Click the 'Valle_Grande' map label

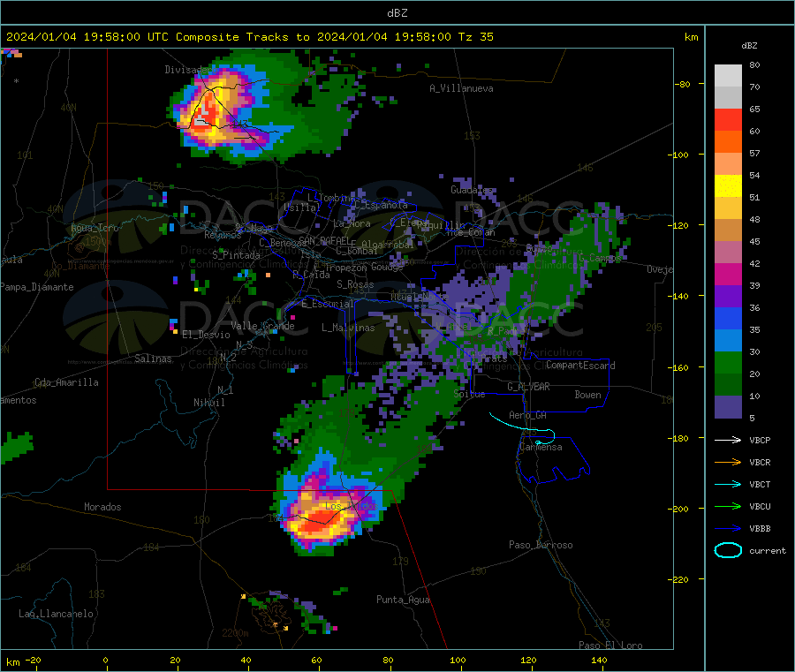click(x=262, y=326)
